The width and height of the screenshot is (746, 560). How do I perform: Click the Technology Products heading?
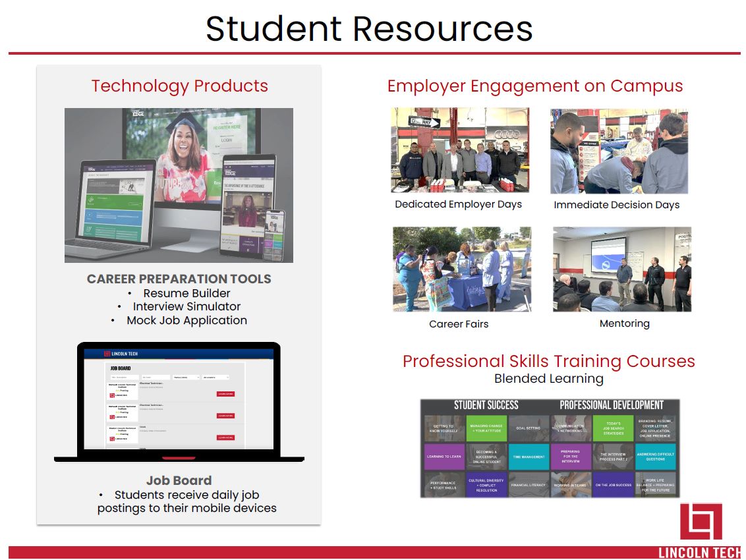(179, 86)
